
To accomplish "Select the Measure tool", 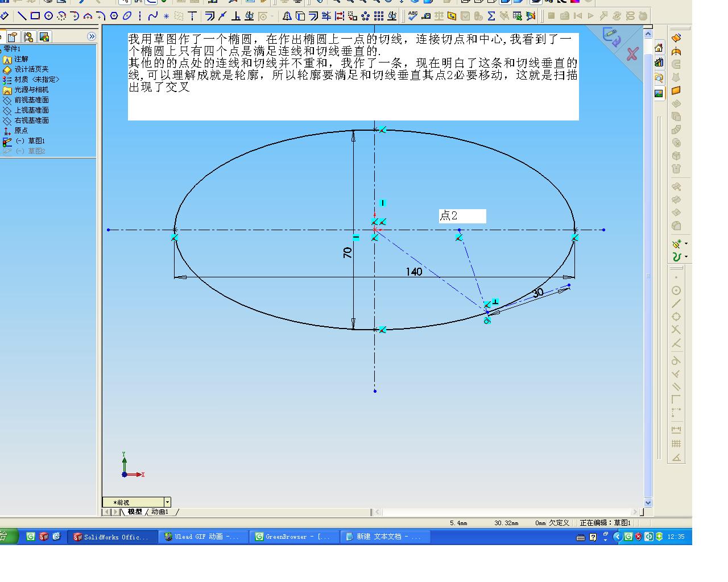I will point(426,16).
